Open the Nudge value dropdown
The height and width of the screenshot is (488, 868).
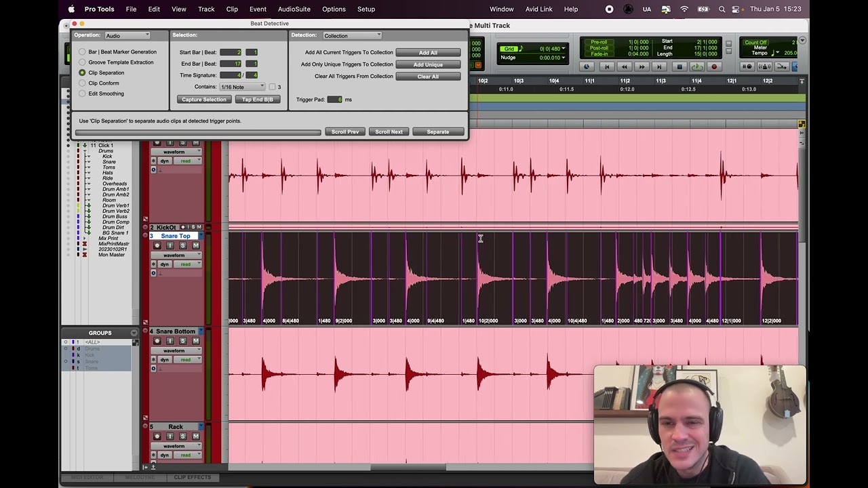(564, 58)
